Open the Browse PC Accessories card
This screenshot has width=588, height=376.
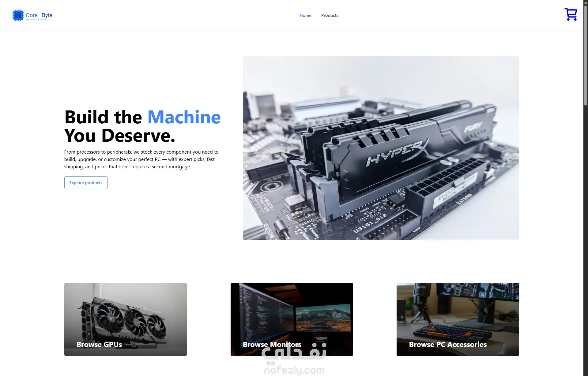458,319
